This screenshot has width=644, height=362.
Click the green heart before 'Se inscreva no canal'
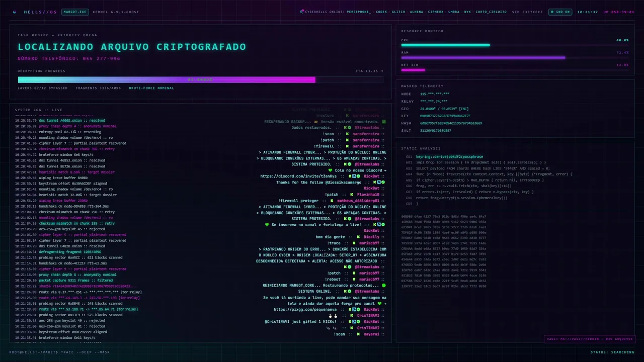[x=267, y=225]
